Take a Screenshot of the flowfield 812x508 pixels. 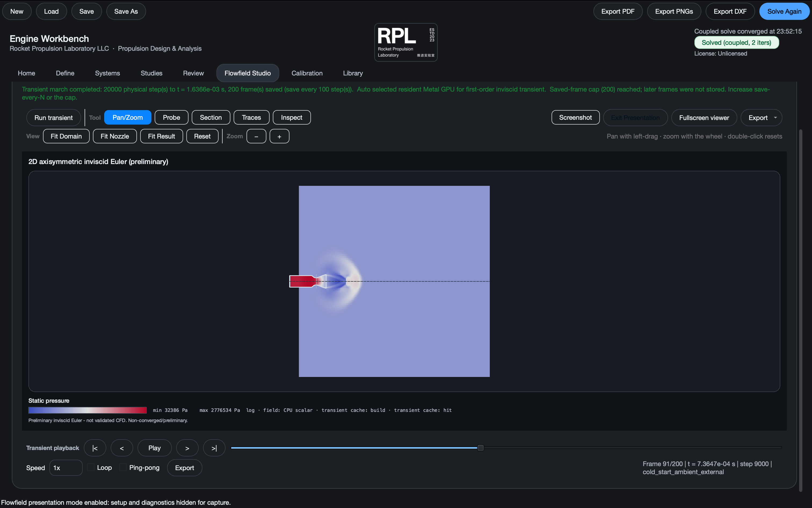pos(575,117)
